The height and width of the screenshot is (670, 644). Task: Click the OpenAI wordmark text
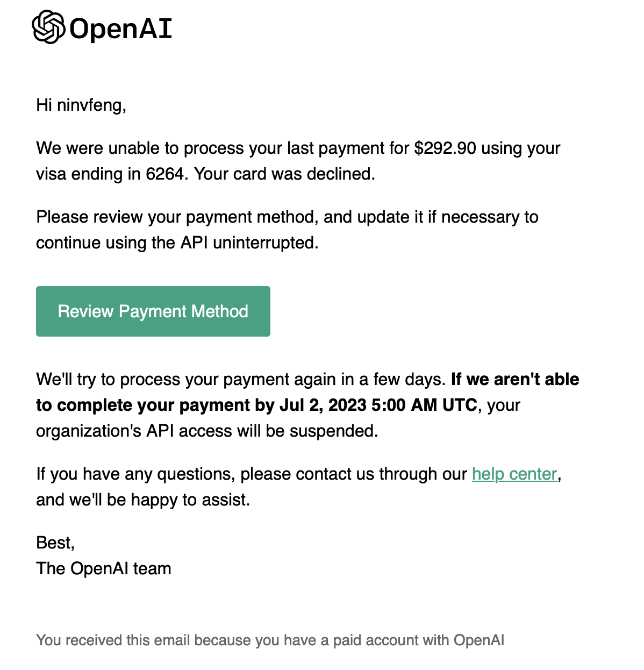[120, 29]
